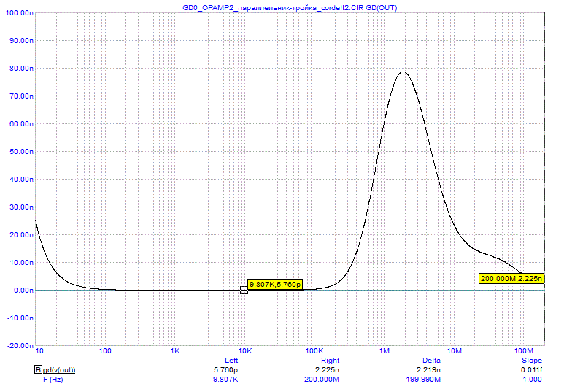Image resolution: width=564 pixels, height=392 pixels.
Task: Click the gd(v(out)) expression label
Action: click(x=59, y=369)
